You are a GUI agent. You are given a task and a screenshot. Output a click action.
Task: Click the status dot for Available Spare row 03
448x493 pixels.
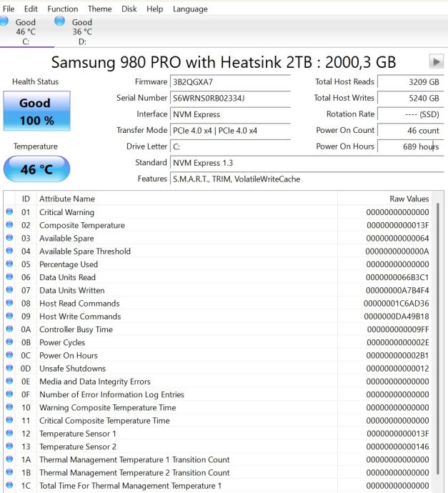click(x=9, y=238)
